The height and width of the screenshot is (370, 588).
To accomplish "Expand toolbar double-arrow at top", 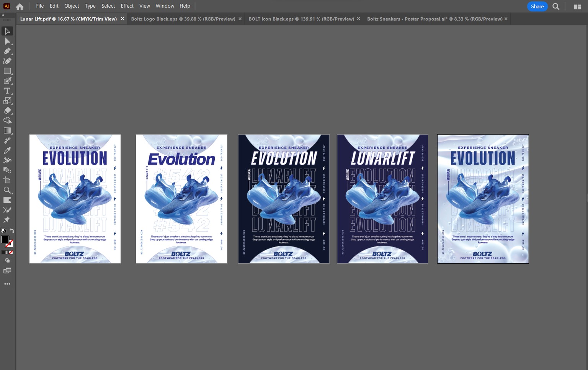I will 3,15.
